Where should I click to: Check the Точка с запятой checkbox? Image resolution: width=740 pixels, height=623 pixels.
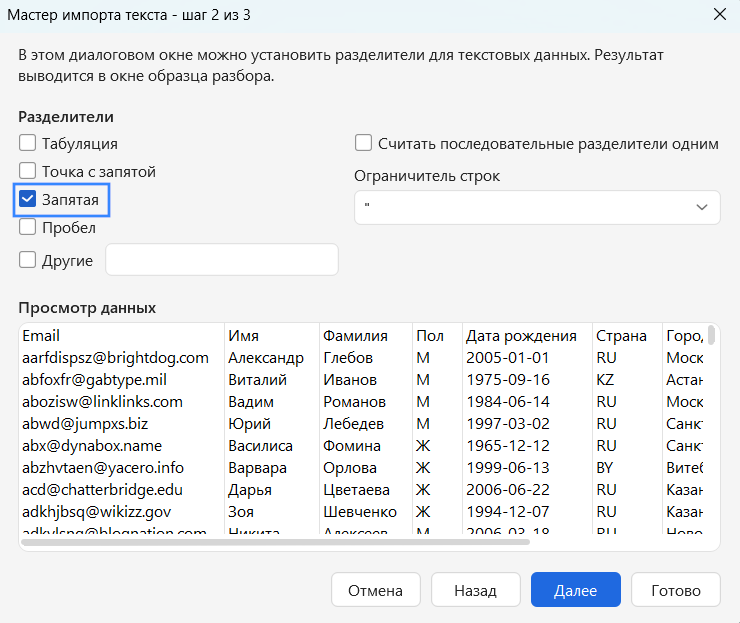pyautogui.click(x=28, y=171)
